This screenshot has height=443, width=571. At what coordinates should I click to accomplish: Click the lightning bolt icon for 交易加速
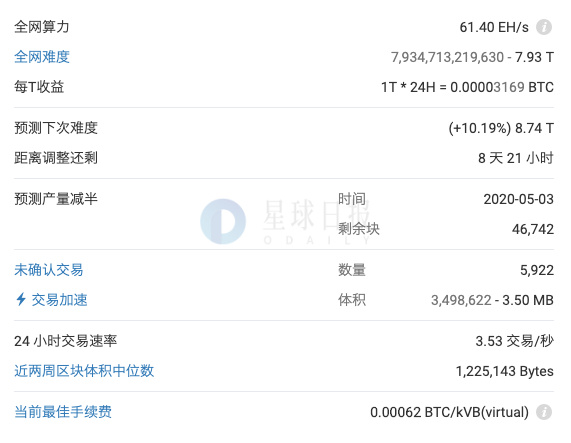tap(21, 299)
